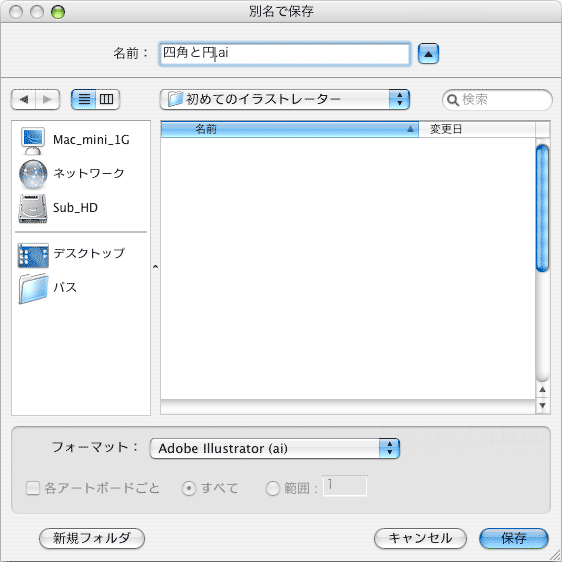Switch to column view icon
Screen dimensions: 562x562
[107, 99]
